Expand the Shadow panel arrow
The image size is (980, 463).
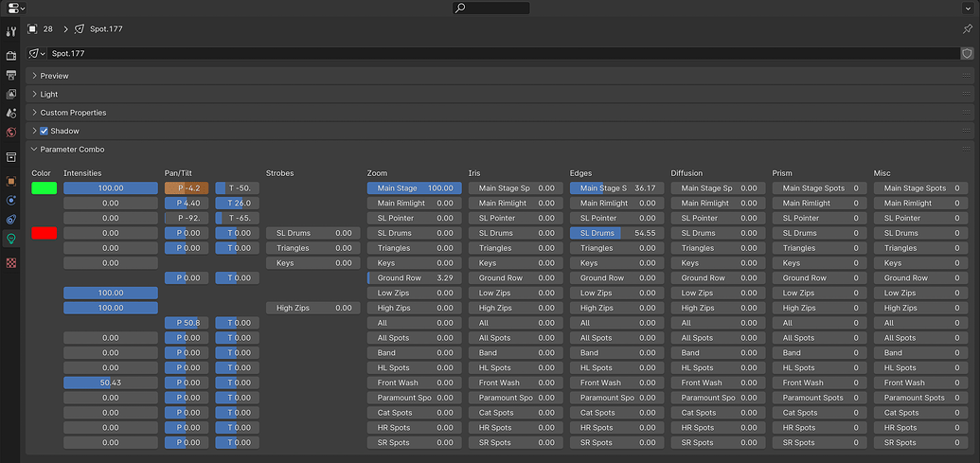[34, 132]
